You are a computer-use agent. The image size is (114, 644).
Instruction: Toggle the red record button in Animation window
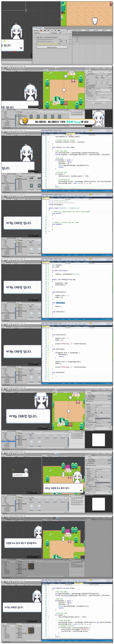(x=41, y=31)
